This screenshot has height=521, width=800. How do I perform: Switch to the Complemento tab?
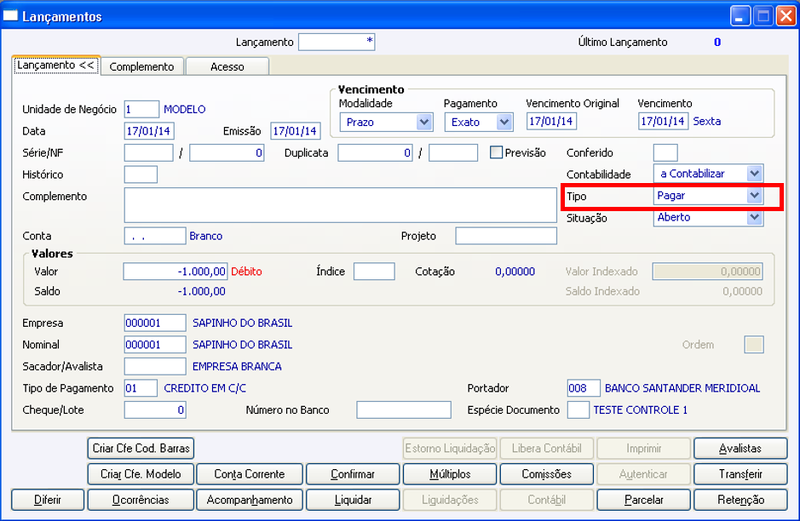coord(142,67)
